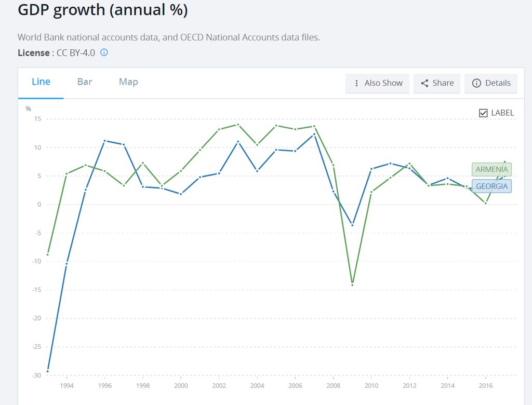Click the Share button text
This screenshot has height=405, width=532.
point(443,83)
